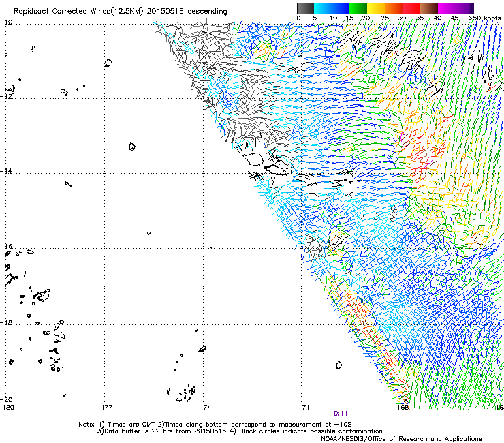504x443 pixels.
Task: Click the legend label '30'
Action: tap(402, 18)
